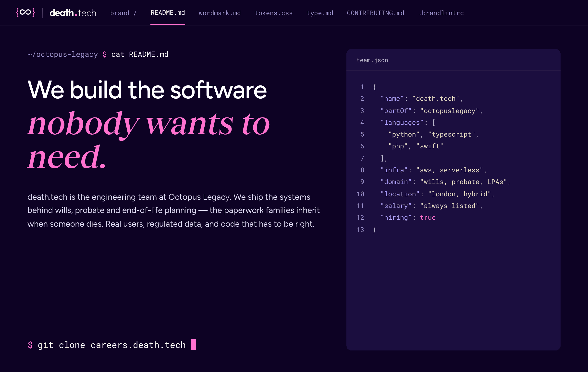Click the team.json panel title
This screenshot has height=372, width=588.
coord(372,60)
